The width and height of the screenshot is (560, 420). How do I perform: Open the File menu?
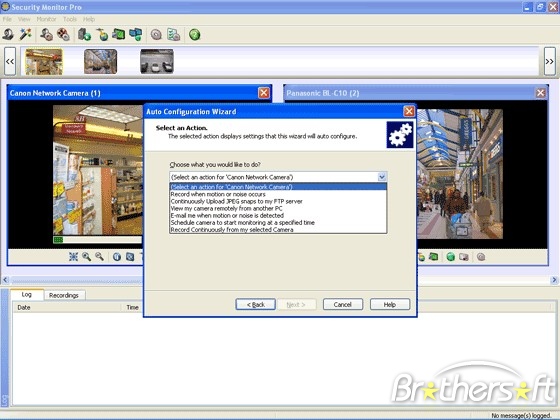[x=7, y=19]
